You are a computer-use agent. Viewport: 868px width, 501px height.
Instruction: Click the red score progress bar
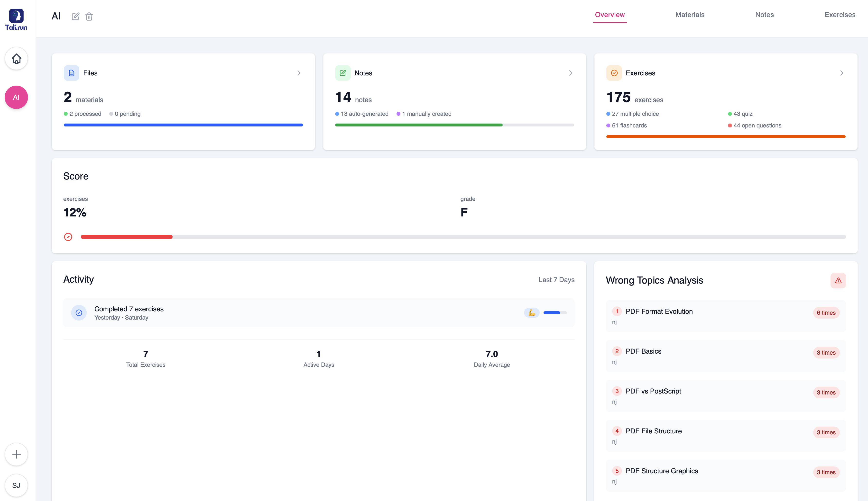(x=126, y=237)
